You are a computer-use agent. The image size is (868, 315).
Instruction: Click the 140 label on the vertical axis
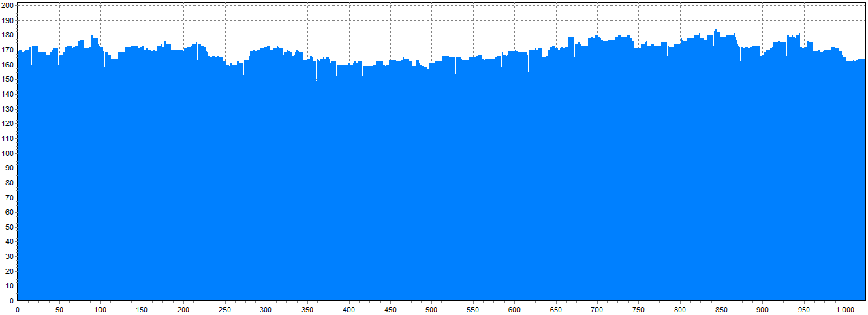[7, 94]
